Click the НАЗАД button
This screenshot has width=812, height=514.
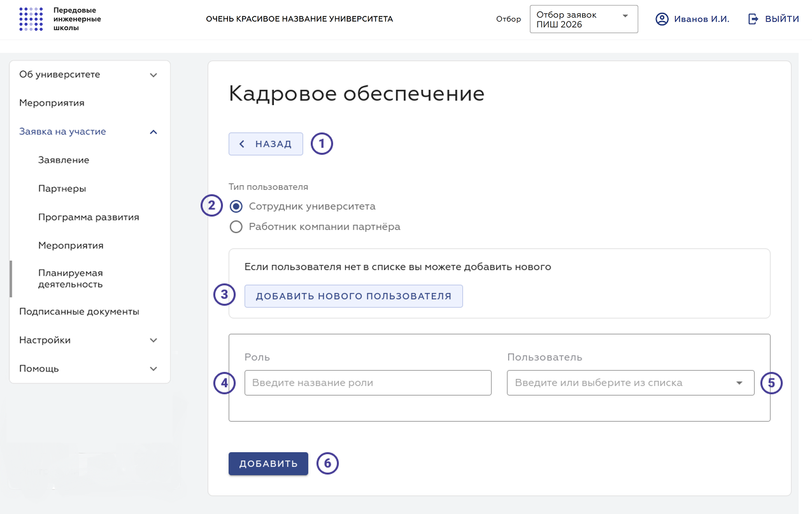(x=266, y=144)
